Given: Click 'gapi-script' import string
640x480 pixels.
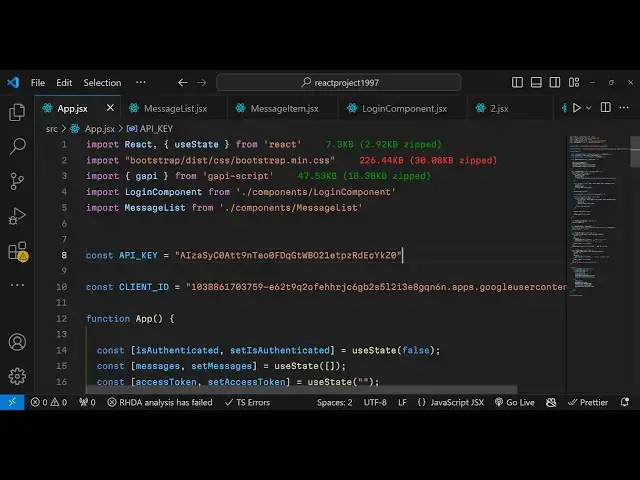Looking at the screenshot, I should [238, 176].
